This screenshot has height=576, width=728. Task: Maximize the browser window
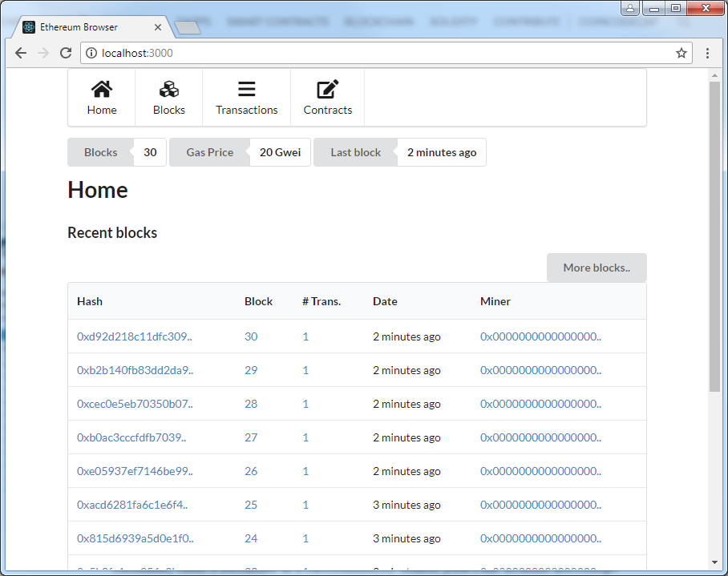coord(676,8)
